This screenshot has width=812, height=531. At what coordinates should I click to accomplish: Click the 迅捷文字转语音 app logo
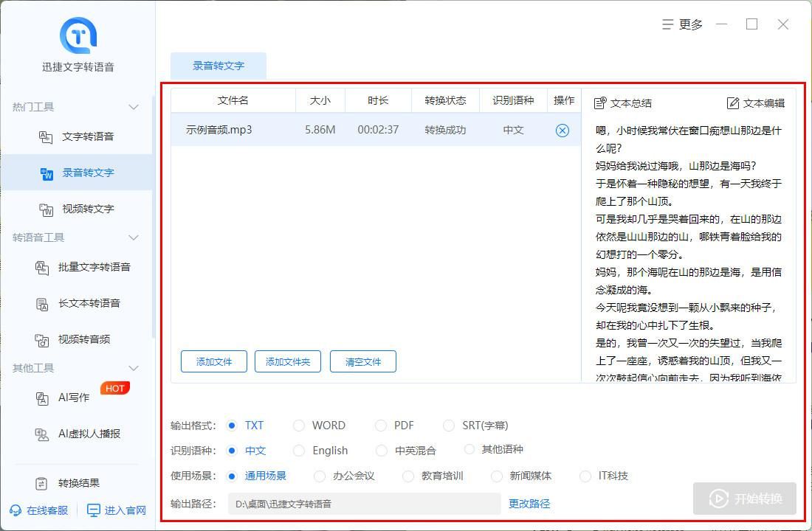(x=78, y=35)
